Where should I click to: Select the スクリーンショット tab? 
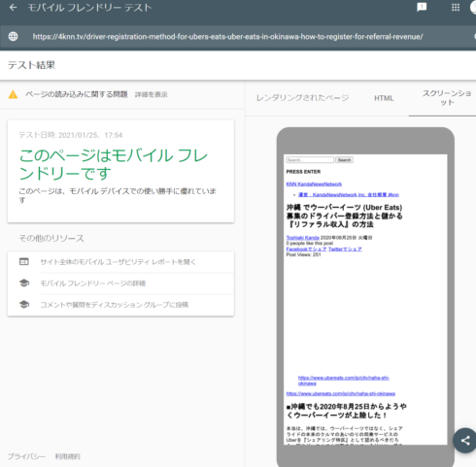447,98
